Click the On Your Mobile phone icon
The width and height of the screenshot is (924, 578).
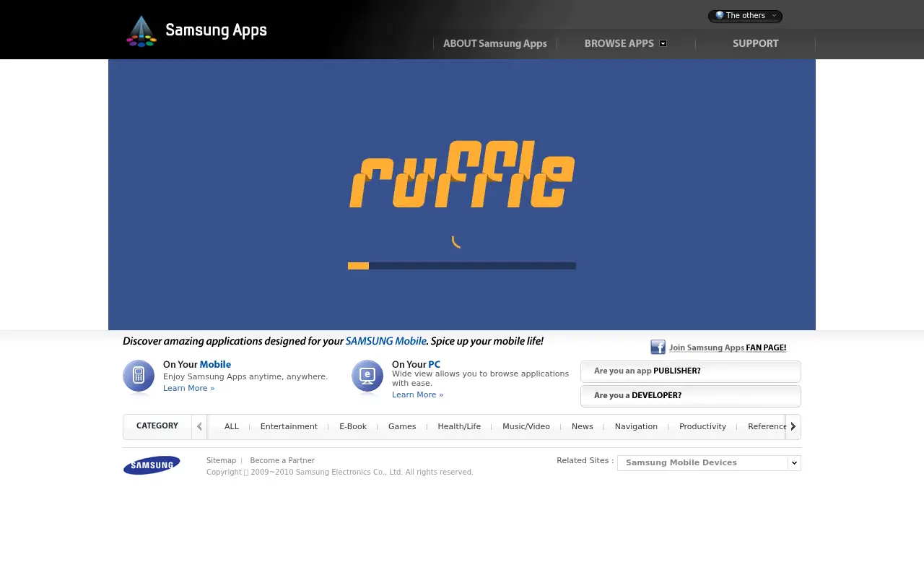[x=139, y=376]
